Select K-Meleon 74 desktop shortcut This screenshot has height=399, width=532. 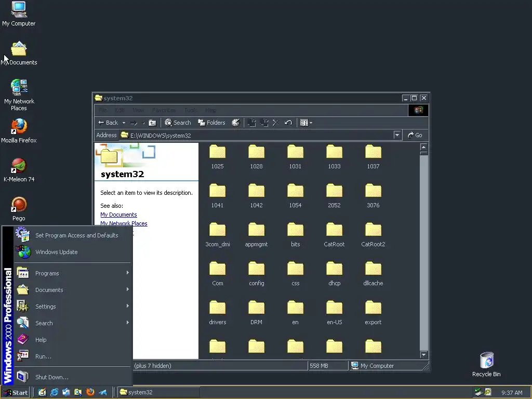pos(19,170)
